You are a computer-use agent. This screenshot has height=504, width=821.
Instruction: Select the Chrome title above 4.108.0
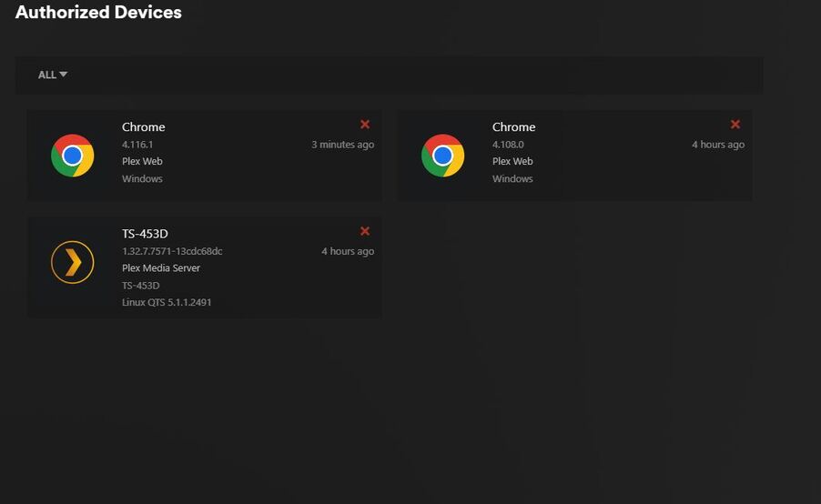(513, 127)
